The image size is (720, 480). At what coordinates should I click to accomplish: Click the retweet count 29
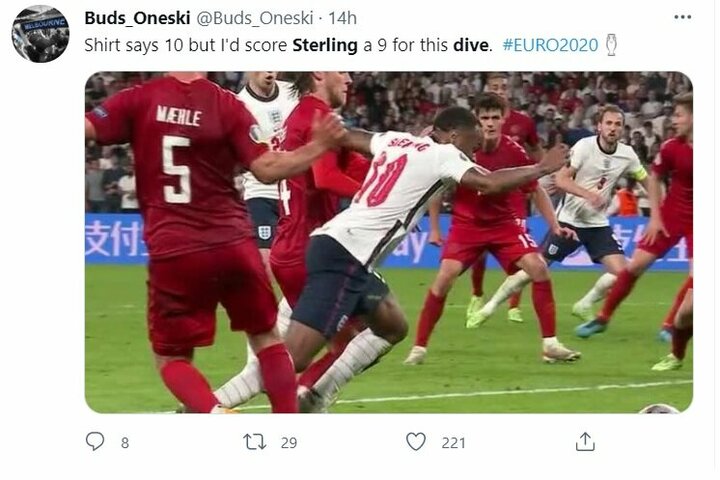pyautogui.click(x=289, y=443)
